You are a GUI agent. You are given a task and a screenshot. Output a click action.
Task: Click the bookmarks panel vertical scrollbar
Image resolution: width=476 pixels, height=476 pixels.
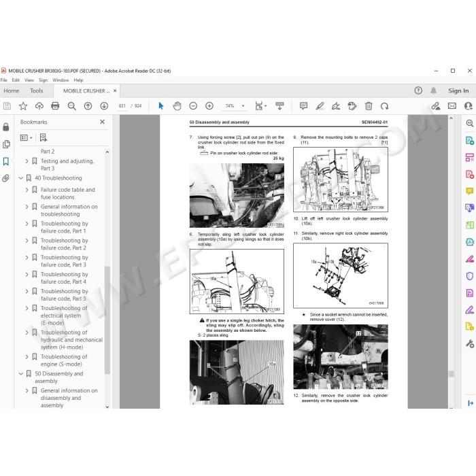click(107, 320)
